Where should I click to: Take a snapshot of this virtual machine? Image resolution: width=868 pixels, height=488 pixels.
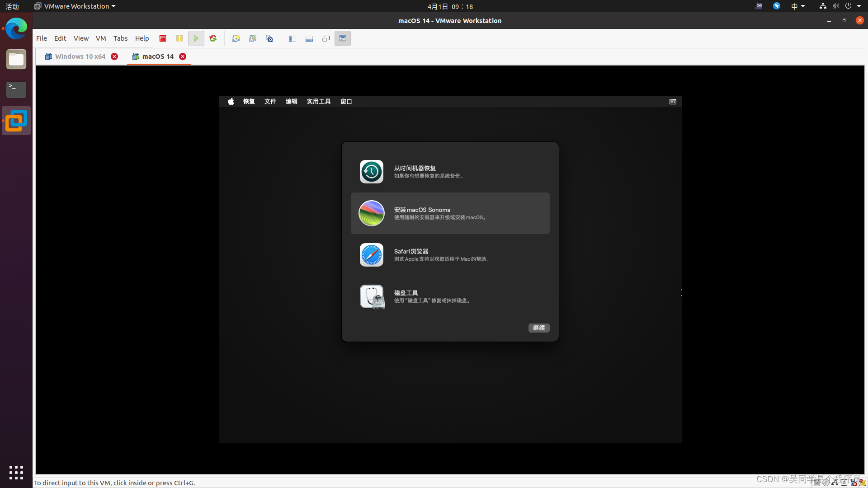(x=236, y=38)
